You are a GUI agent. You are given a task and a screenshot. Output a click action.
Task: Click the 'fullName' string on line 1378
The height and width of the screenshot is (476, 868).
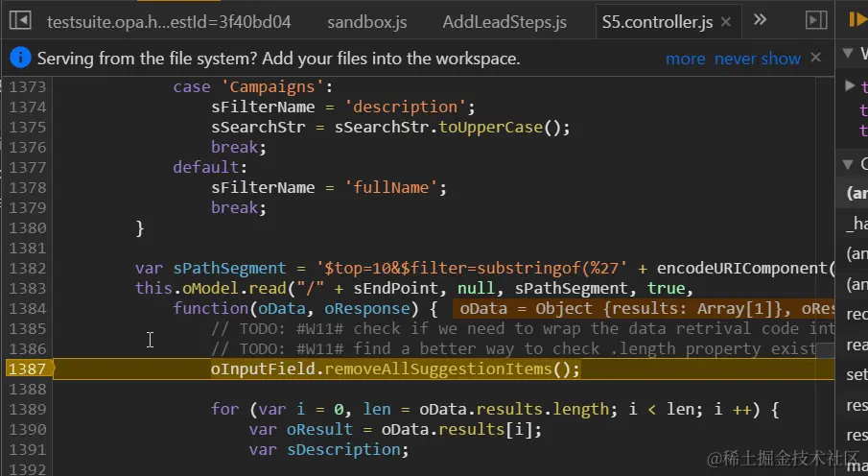click(x=390, y=188)
